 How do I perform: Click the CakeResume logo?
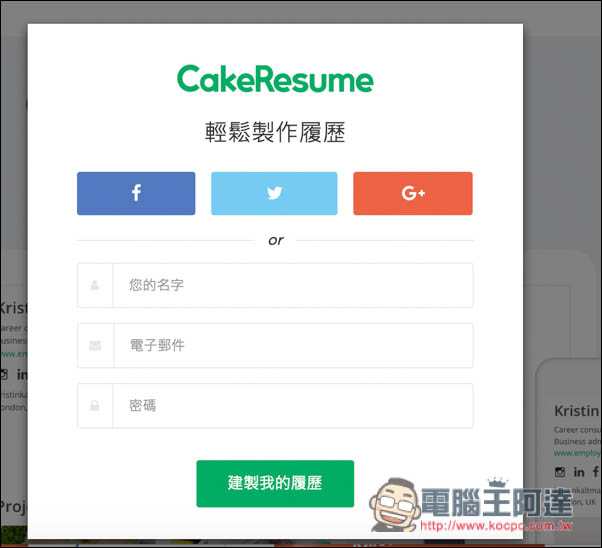tap(275, 80)
